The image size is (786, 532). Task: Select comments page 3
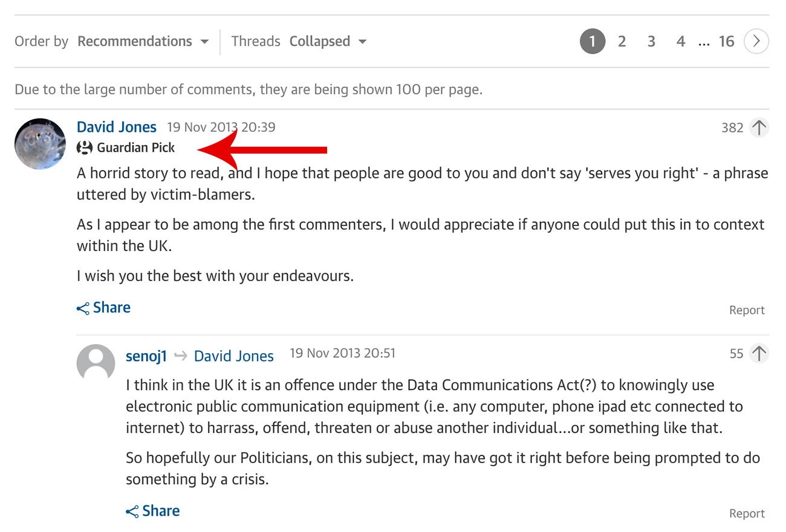coord(651,42)
